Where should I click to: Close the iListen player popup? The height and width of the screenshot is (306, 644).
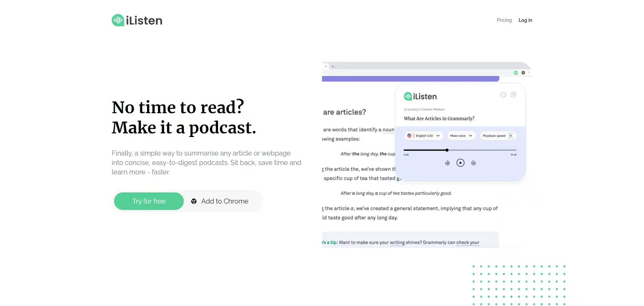tap(513, 95)
